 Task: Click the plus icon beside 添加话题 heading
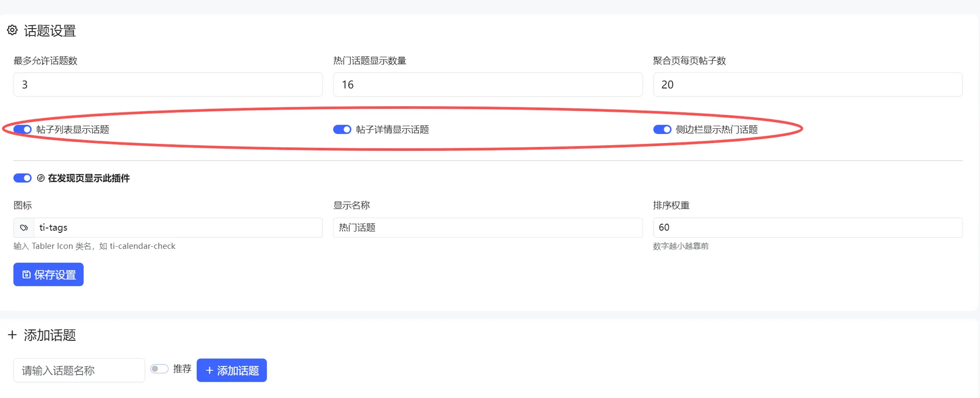click(x=12, y=335)
